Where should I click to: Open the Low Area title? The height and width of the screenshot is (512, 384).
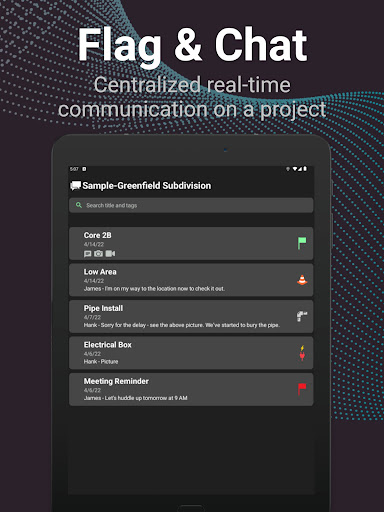pos(100,272)
